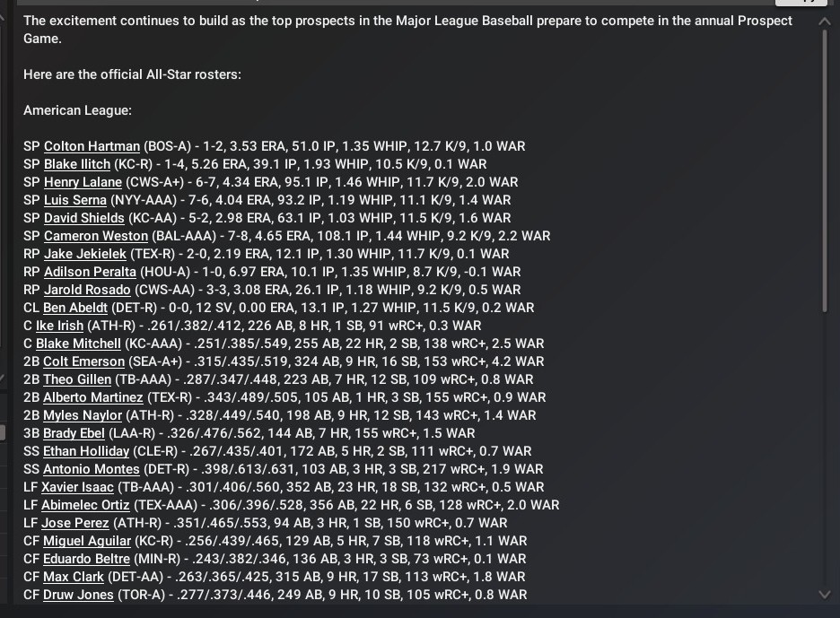
Task: Click the scroll down arrow
Action: pos(825,593)
